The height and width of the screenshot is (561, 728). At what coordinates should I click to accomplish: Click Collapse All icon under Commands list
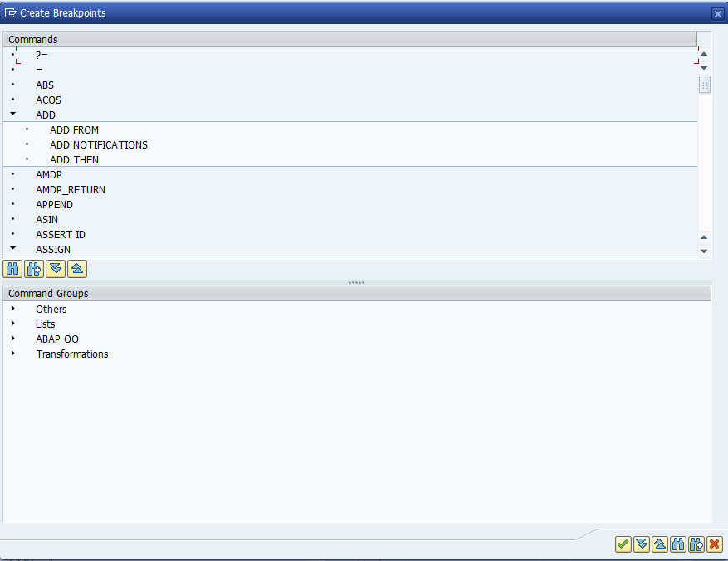[77, 269]
